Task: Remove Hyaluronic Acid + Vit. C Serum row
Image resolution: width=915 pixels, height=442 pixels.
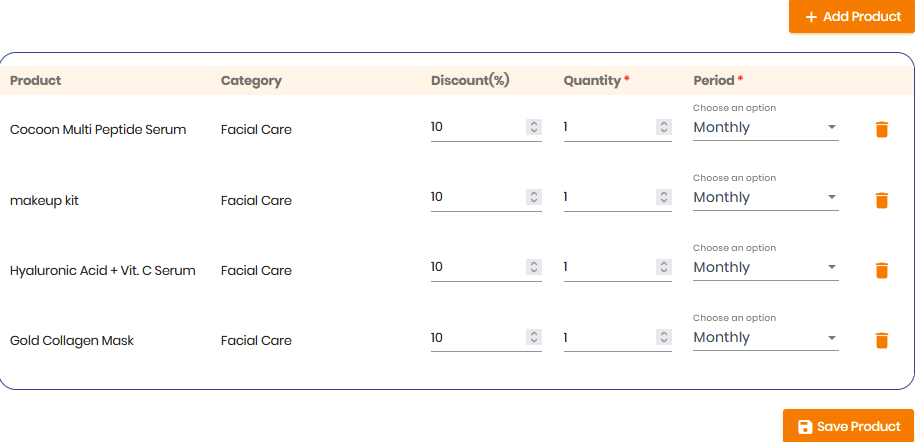Action: (882, 270)
